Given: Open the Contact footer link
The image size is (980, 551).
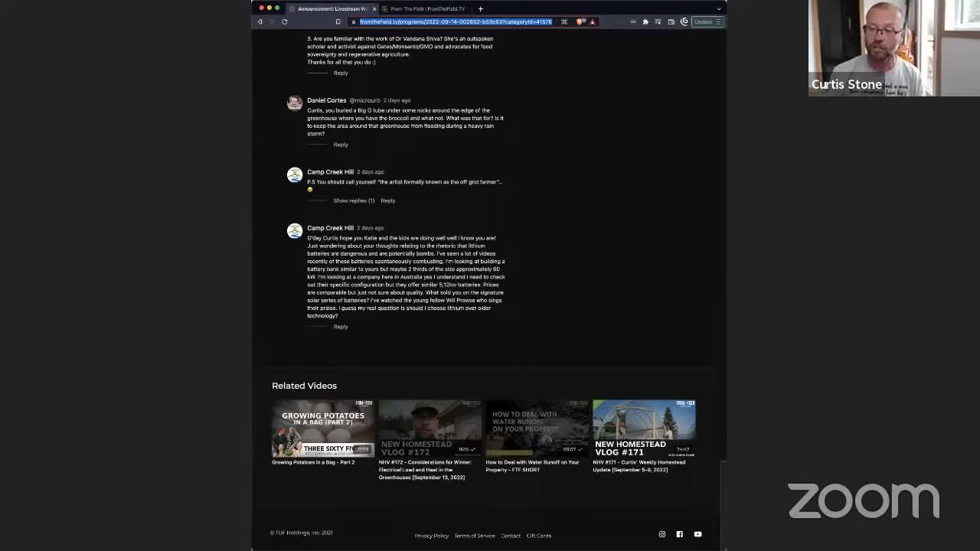Looking at the screenshot, I should 511,536.
